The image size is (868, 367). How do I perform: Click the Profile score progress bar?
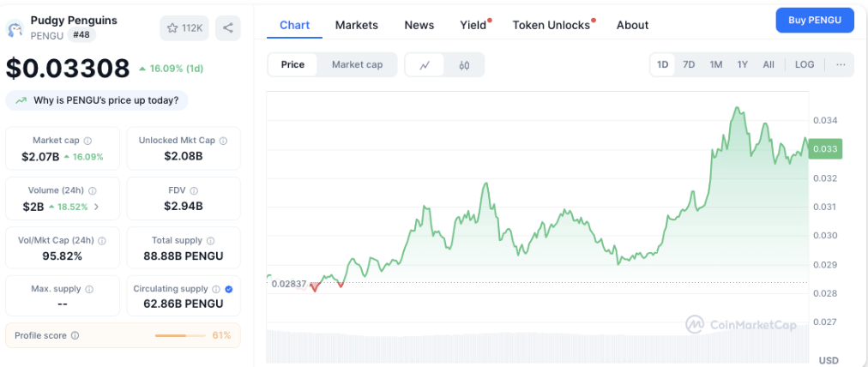180,335
